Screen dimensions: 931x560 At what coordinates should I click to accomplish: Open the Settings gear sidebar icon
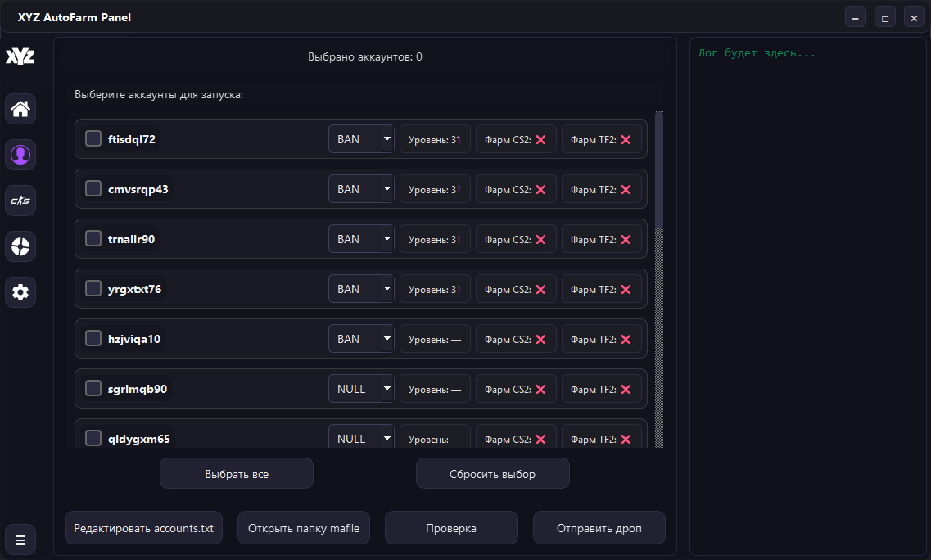[x=20, y=291]
